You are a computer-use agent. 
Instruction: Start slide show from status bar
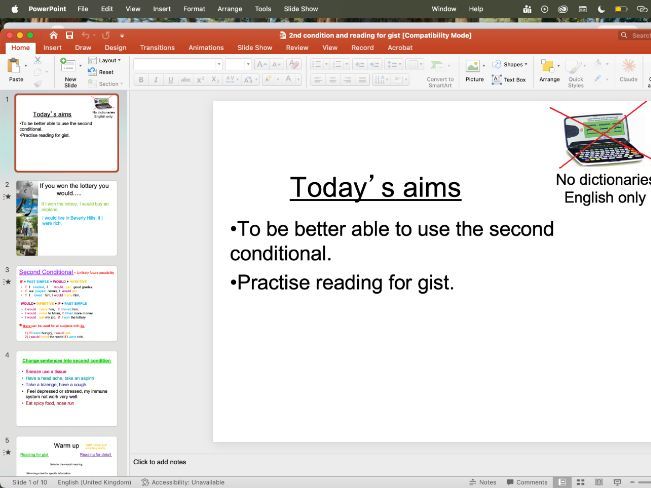click(x=617, y=482)
